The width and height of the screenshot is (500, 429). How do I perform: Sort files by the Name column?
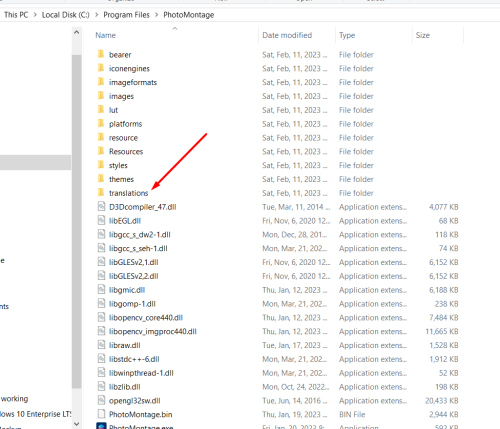tap(105, 35)
